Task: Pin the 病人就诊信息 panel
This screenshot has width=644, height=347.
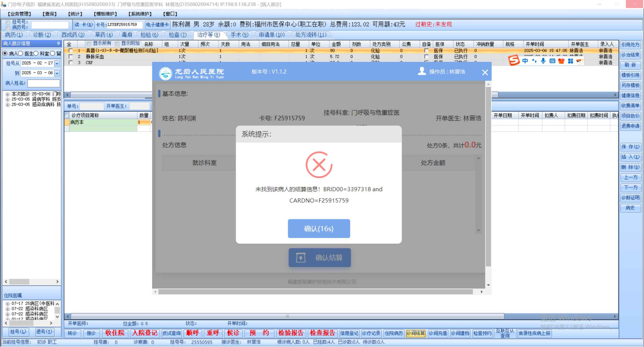Action: tap(58, 44)
